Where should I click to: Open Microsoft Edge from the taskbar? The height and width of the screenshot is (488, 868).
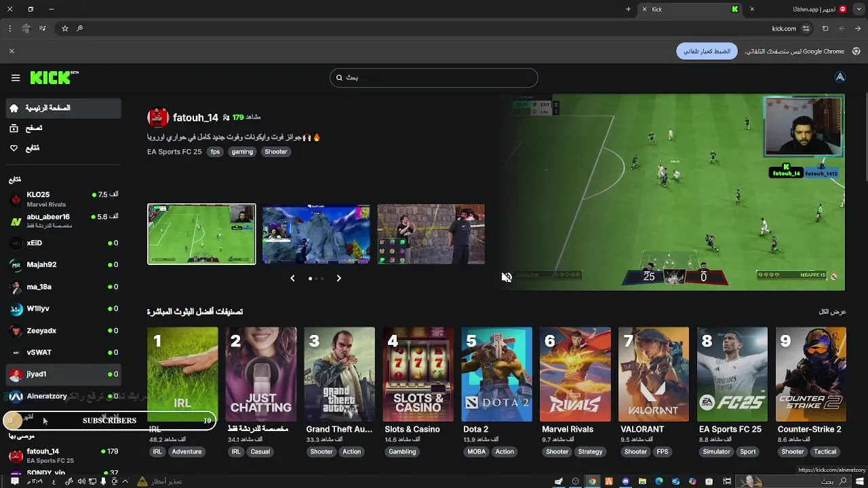click(658, 481)
